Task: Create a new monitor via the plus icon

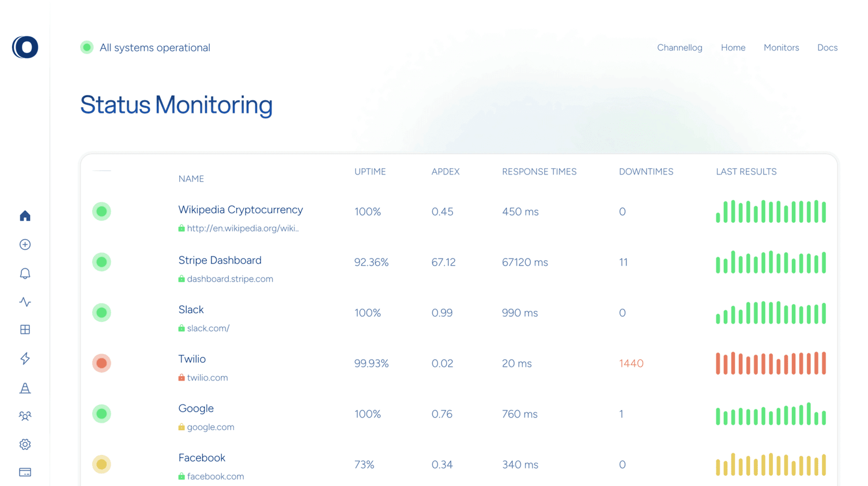Action: point(25,244)
